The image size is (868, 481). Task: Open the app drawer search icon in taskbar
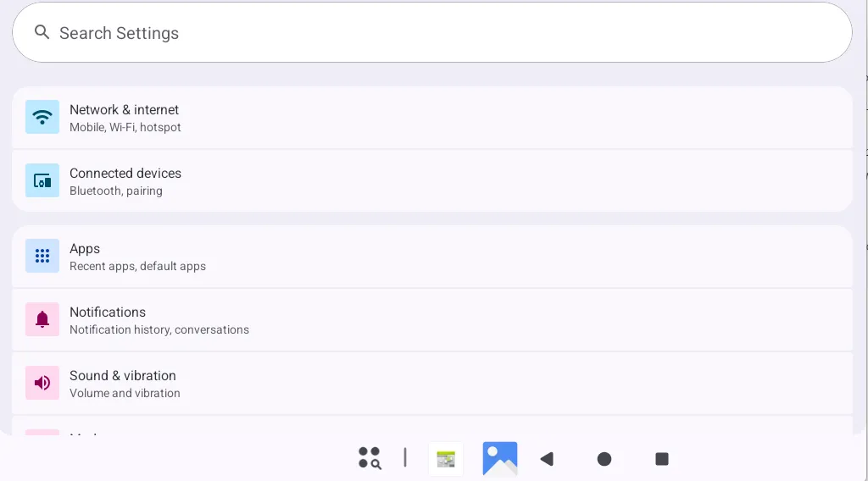370,458
